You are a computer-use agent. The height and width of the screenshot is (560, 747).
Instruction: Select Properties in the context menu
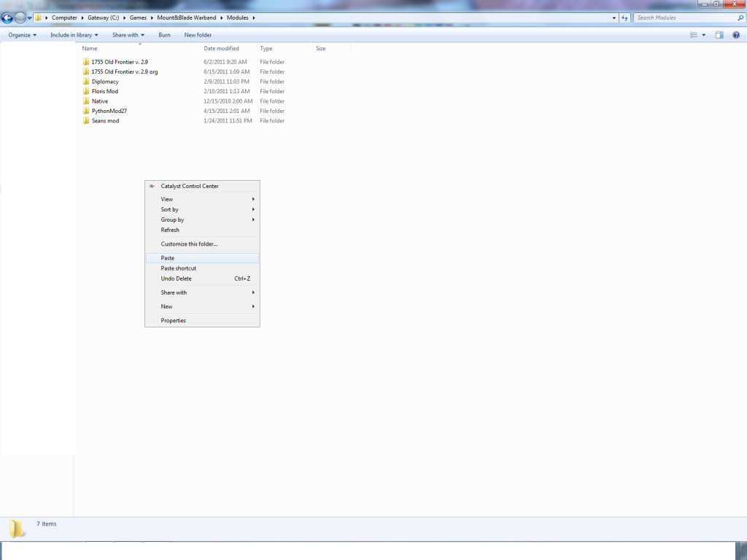(x=174, y=321)
